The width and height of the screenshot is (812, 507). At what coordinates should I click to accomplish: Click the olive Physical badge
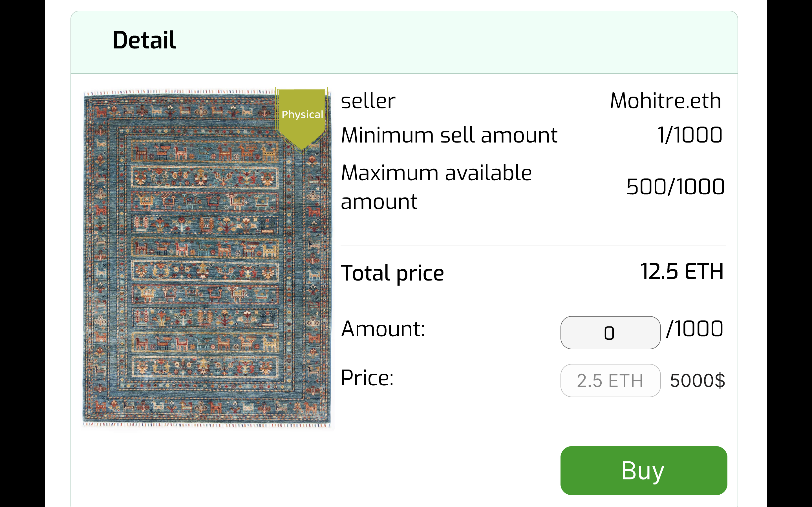pyautogui.click(x=302, y=116)
